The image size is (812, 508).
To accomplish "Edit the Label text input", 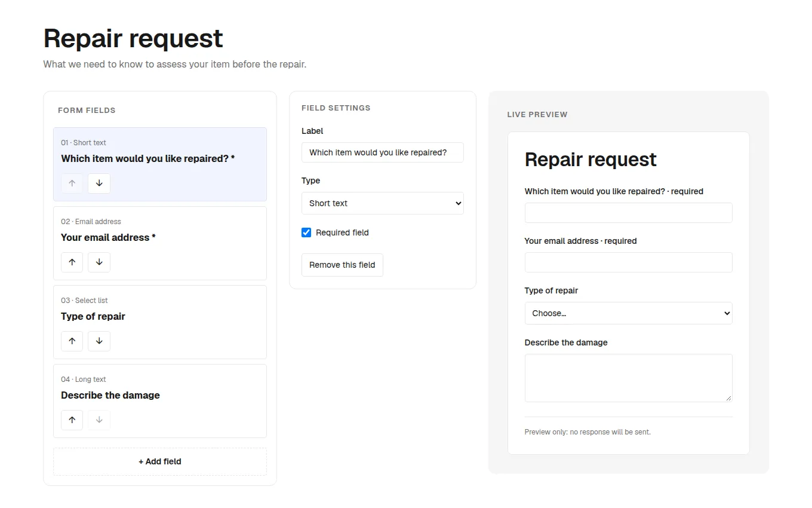I will (x=383, y=152).
